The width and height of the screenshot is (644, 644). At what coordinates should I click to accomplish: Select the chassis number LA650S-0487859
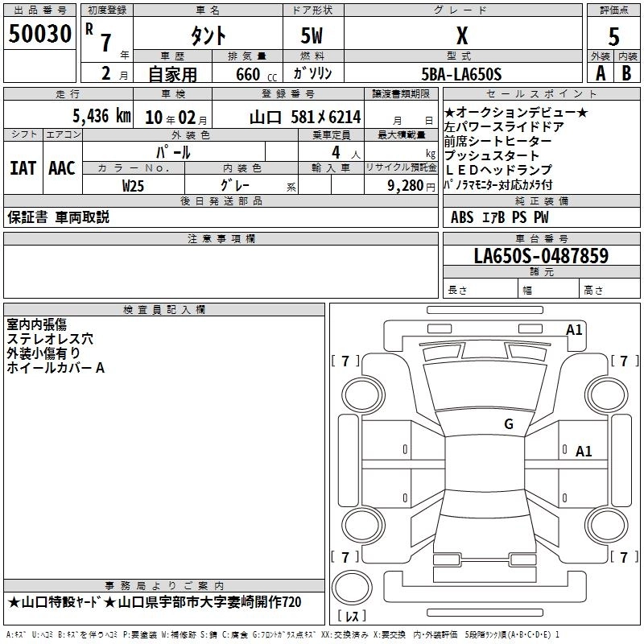(x=541, y=257)
